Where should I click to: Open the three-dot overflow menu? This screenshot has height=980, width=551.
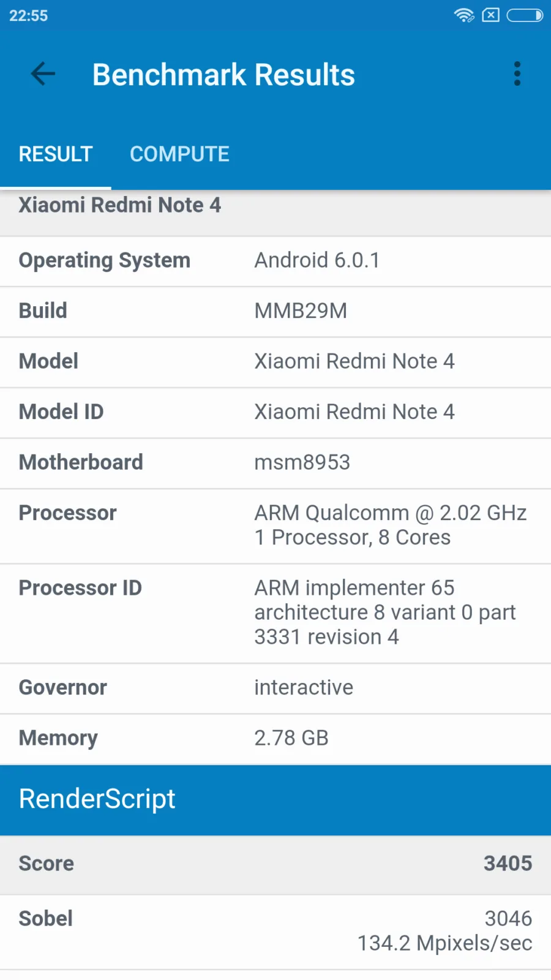coord(517,74)
